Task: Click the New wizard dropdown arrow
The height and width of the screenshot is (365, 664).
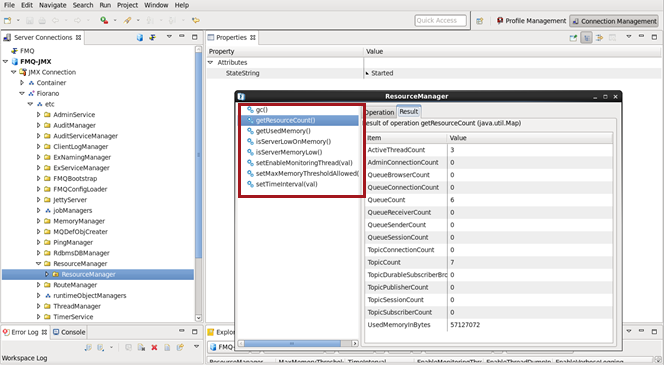Action: click(x=18, y=20)
